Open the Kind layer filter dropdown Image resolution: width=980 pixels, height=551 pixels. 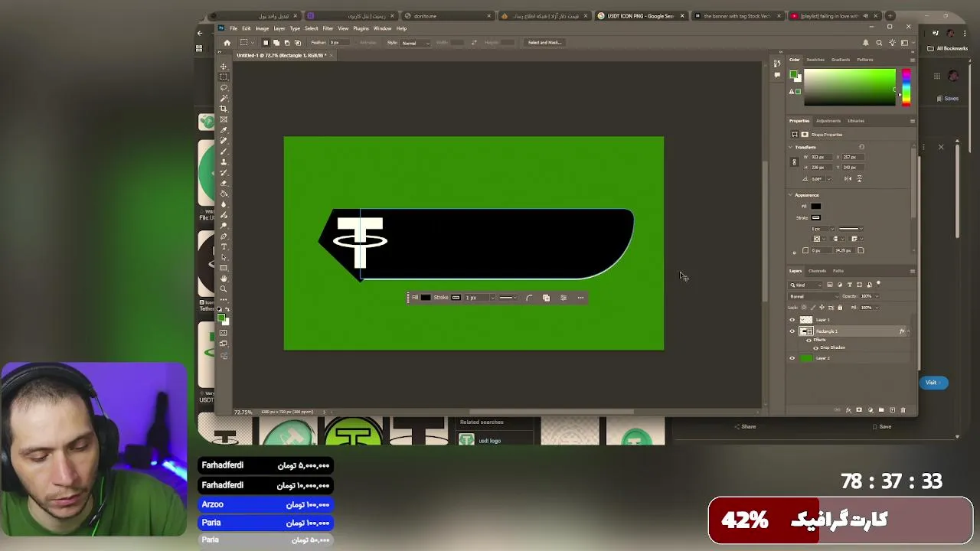coord(805,285)
